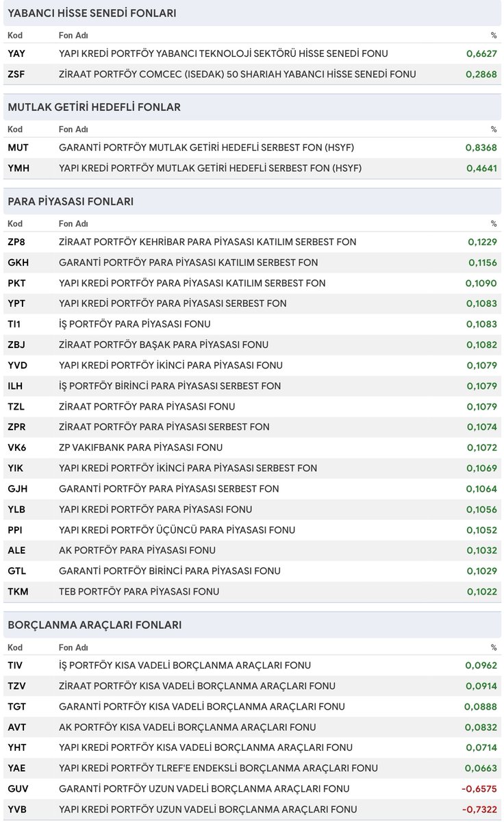Image resolution: width=504 pixels, height=822 pixels.
Task: Click fund code YIK
Action: (x=16, y=468)
